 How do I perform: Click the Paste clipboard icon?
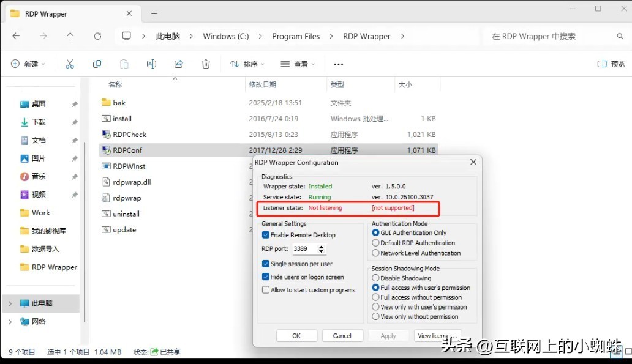(x=124, y=64)
